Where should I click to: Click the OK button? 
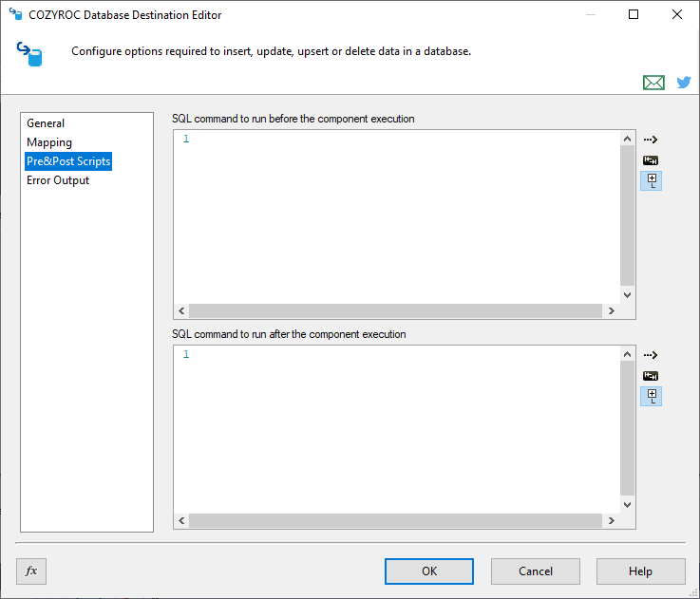point(429,571)
